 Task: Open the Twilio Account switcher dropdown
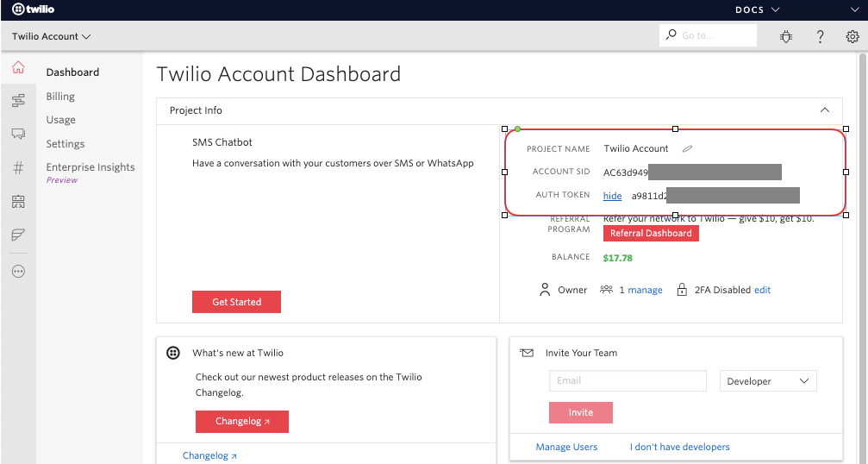[51, 36]
